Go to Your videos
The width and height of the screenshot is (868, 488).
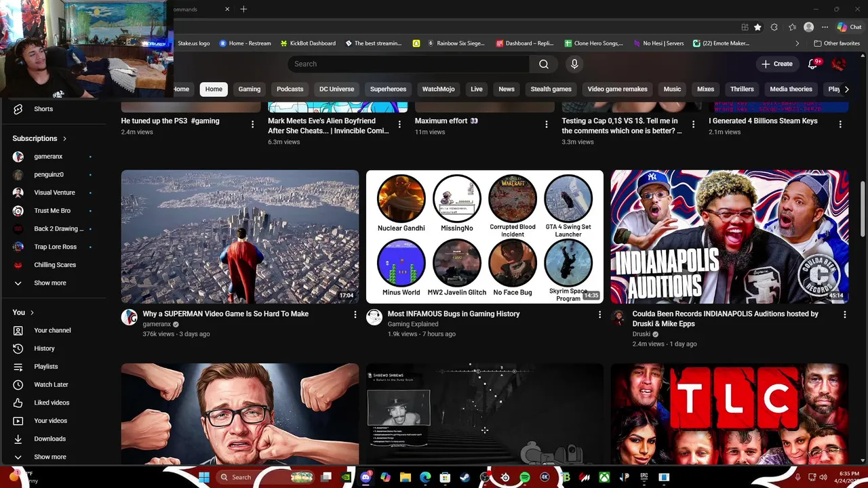click(x=50, y=421)
